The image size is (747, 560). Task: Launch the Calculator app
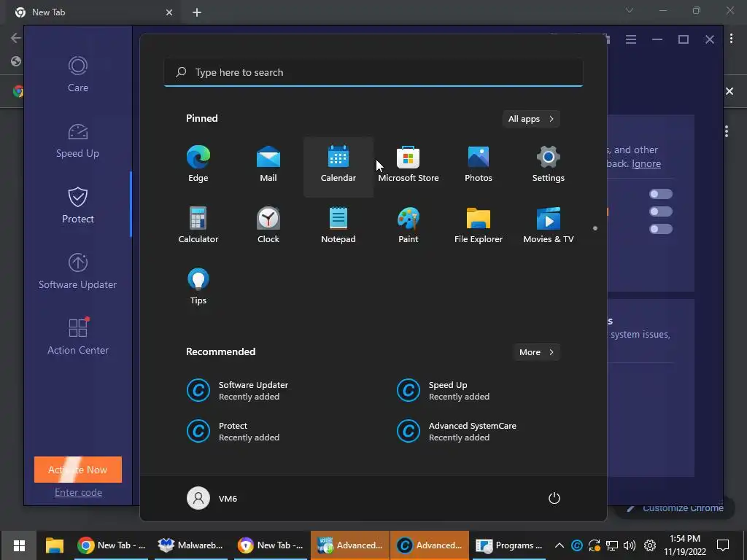(198, 226)
